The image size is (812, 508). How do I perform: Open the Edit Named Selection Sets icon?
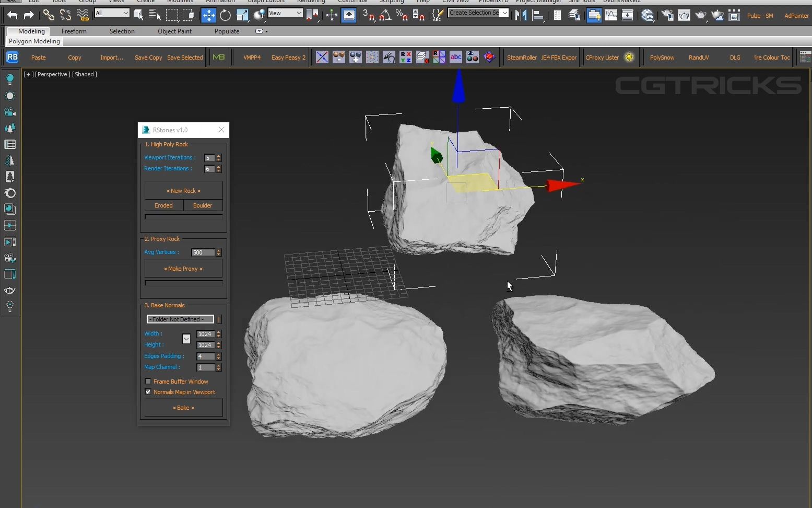click(438, 15)
